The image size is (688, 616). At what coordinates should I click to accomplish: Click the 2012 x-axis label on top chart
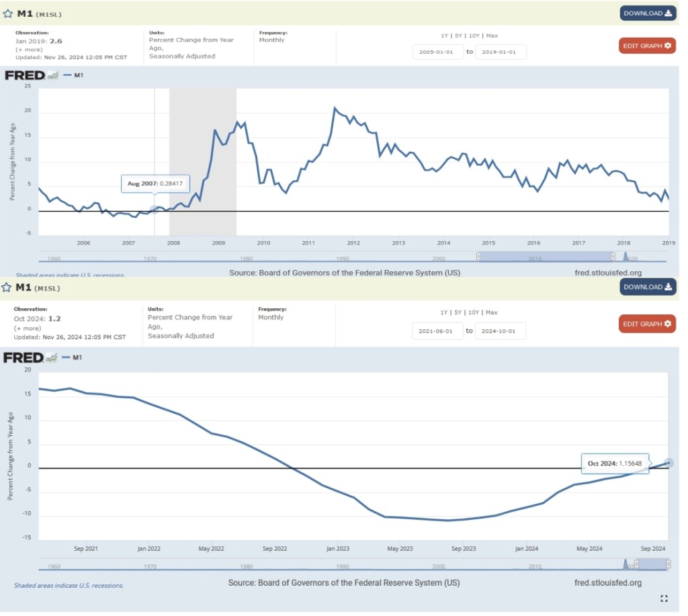(353, 243)
